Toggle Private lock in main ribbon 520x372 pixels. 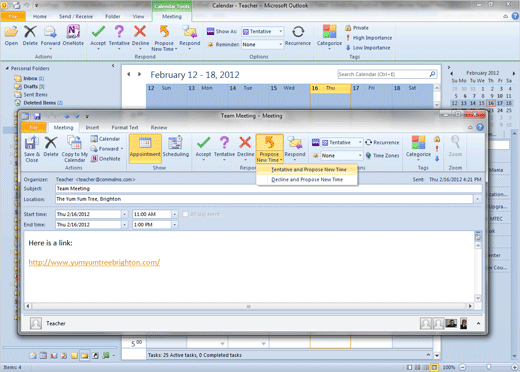357,28
